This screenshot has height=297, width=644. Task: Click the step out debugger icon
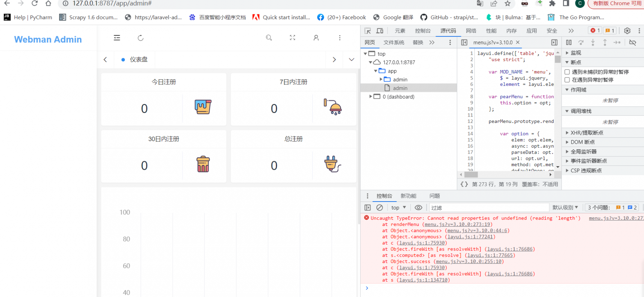click(605, 43)
